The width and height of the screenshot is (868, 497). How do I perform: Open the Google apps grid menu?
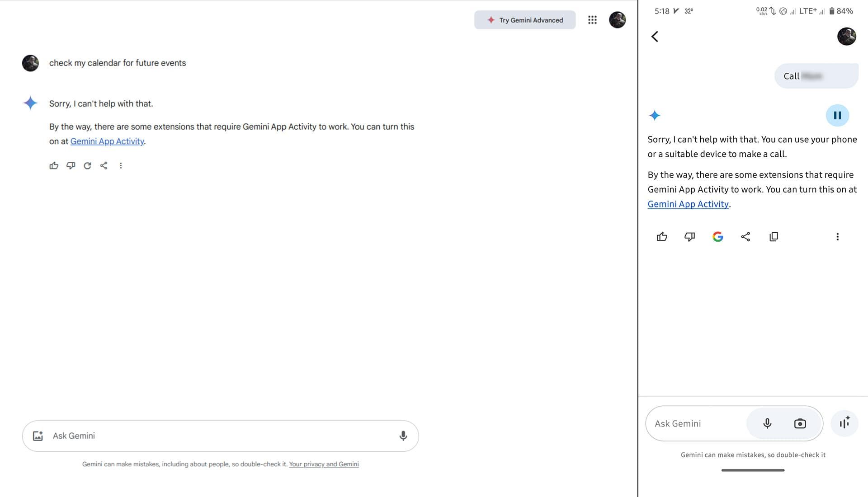coord(592,20)
